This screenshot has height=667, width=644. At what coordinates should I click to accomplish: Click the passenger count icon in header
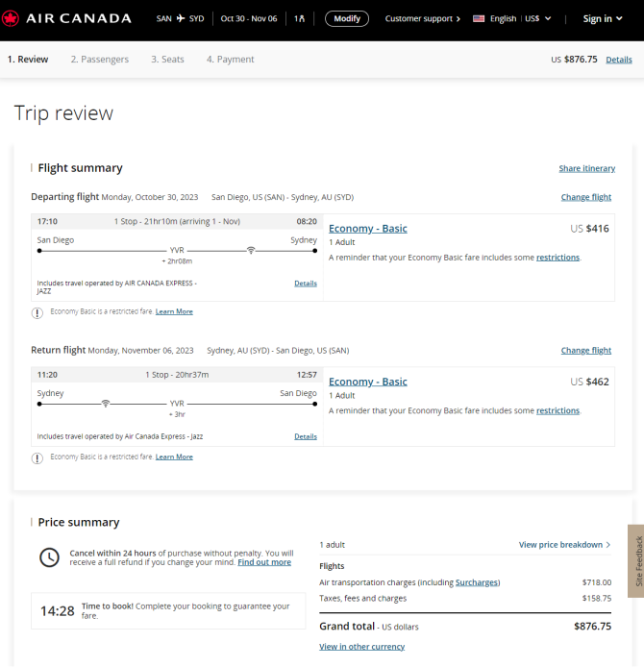tap(300, 18)
